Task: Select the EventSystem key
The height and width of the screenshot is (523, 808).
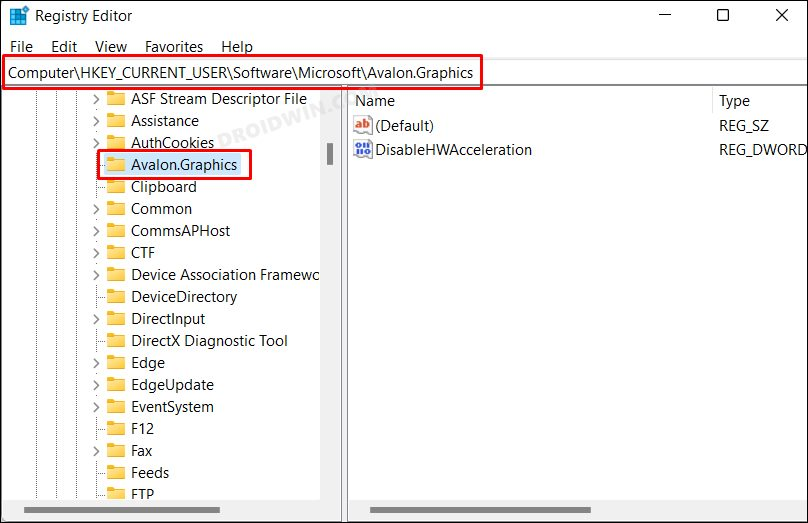Action: coord(172,407)
